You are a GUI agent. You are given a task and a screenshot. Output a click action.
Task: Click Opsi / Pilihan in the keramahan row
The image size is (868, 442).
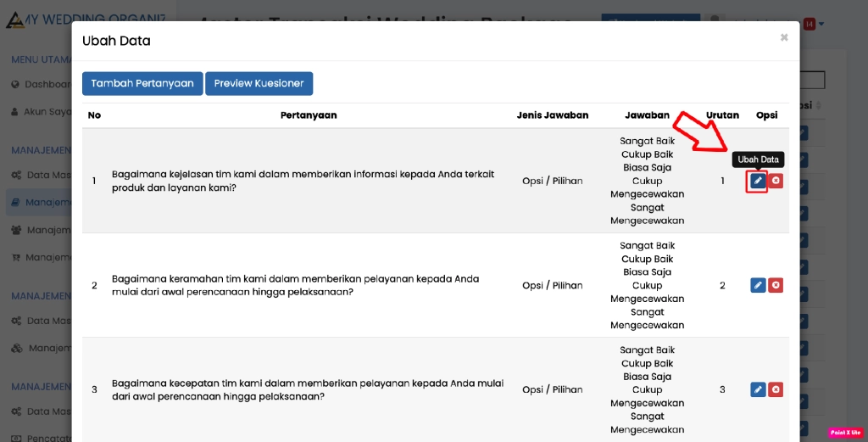click(x=553, y=285)
